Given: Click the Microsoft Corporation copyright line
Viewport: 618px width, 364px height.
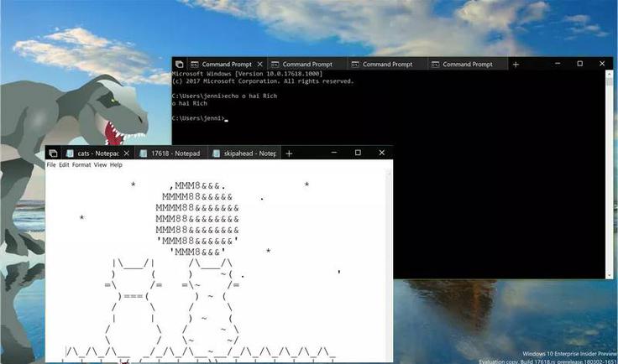Looking at the screenshot, I should tap(263, 81).
